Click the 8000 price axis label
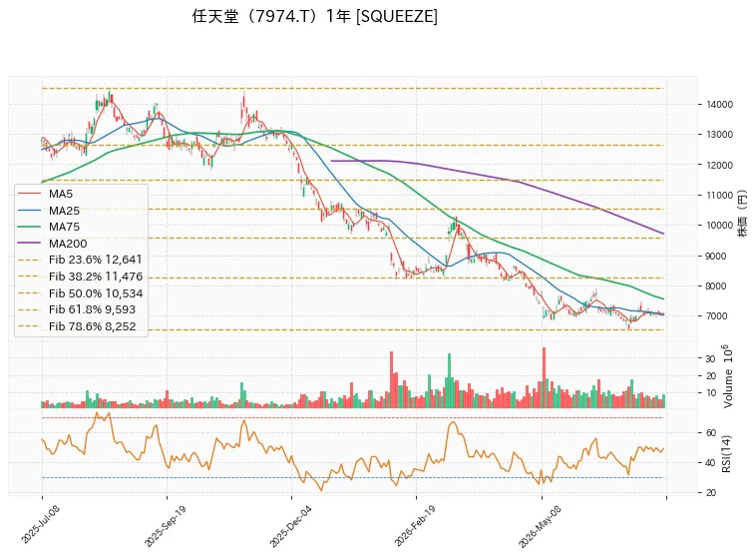Image resolution: width=756 pixels, height=557 pixels. (716, 285)
